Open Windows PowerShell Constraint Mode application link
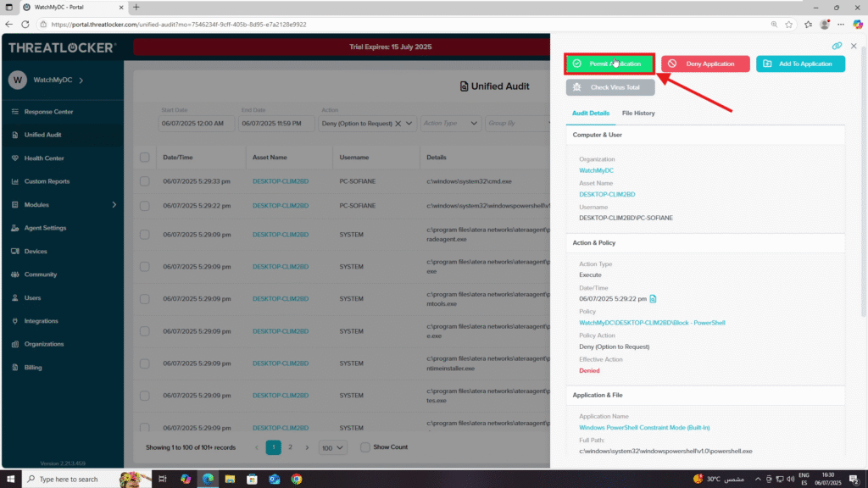The width and height of the screenshot is (868, 488). pyautogui.click(x=644, y=428)
